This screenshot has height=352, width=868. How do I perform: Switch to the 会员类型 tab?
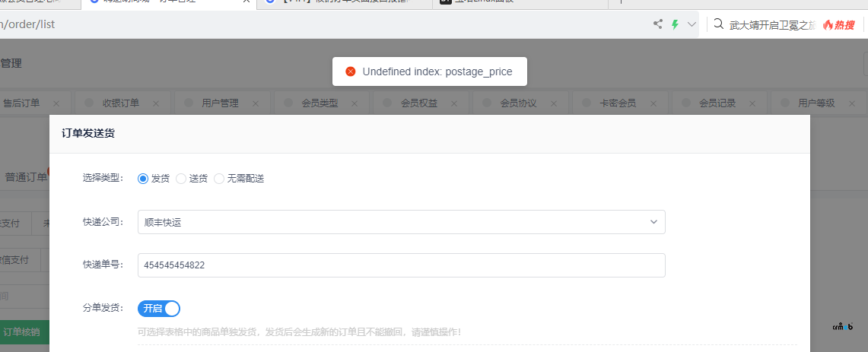320,103
